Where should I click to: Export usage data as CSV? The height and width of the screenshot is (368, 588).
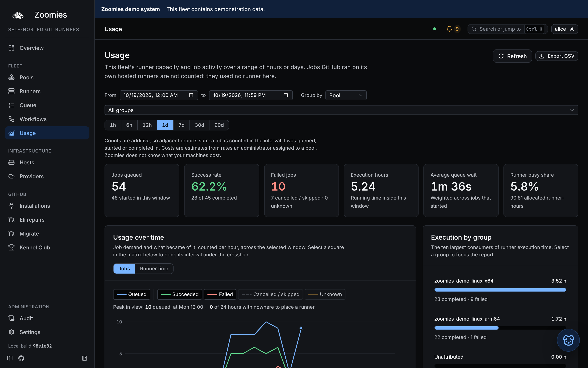coord(556,56)
